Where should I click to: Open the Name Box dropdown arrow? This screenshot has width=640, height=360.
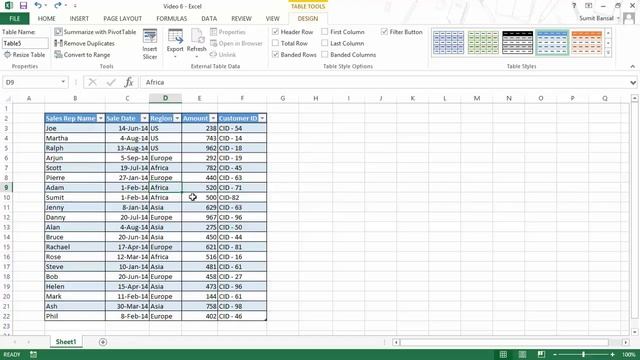click(63, 82)
